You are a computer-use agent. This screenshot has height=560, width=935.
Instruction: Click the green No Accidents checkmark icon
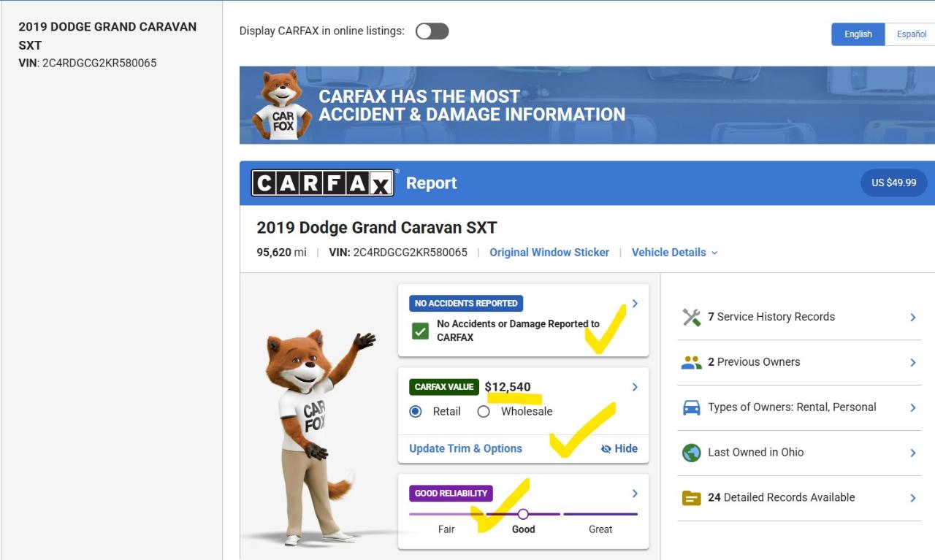pos(420,331)
